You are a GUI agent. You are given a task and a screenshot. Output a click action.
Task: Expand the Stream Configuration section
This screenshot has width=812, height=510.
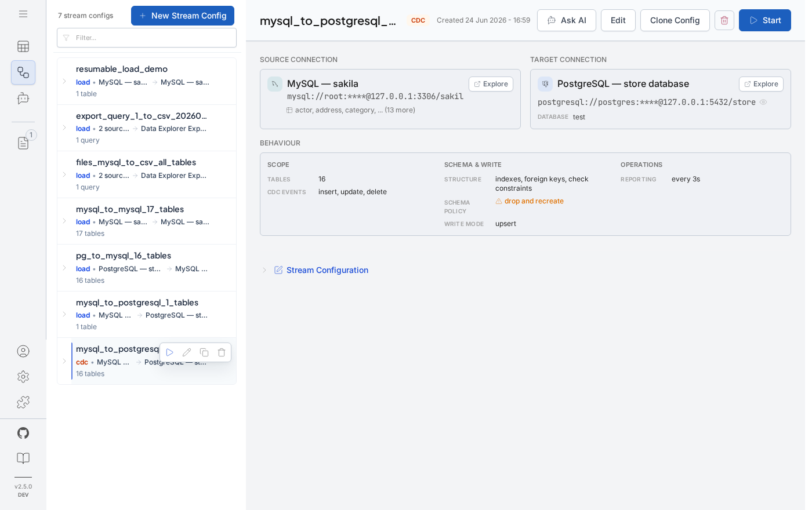(264, 270)
